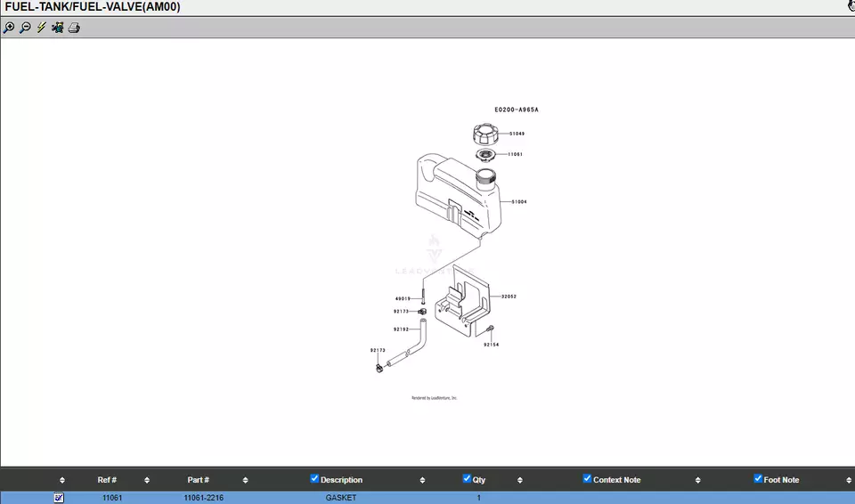Image resolution: width=855 pixels, height=504 pixels.
Task: Click the sort arrows right of Description
Action: tap(422, 480)
